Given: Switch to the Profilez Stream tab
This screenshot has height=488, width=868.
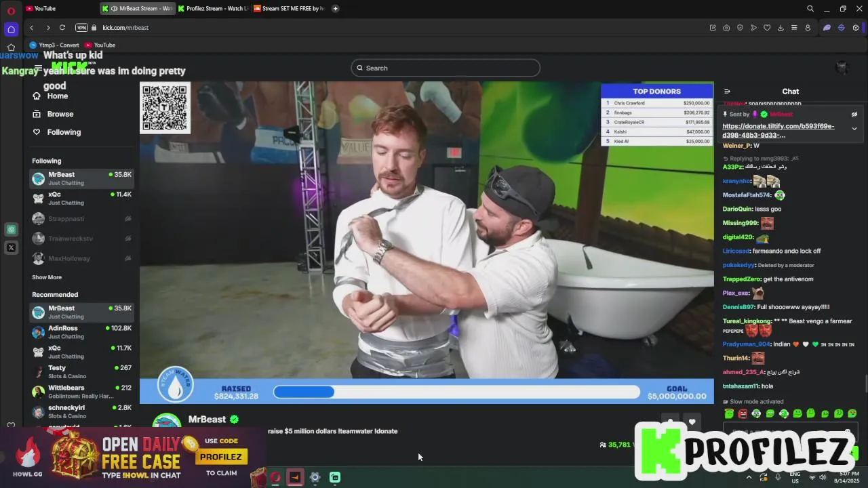Looking at the screenshot, I should (213, 9).
